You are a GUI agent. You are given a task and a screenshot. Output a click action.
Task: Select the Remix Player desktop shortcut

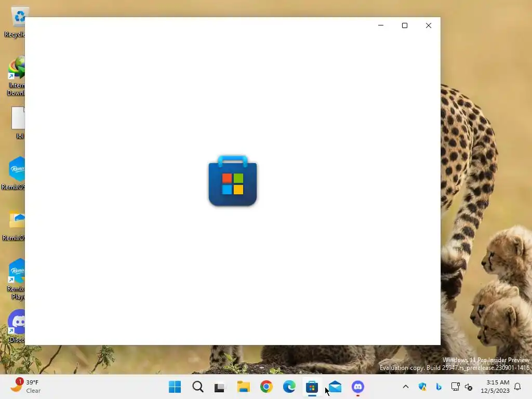16,279
